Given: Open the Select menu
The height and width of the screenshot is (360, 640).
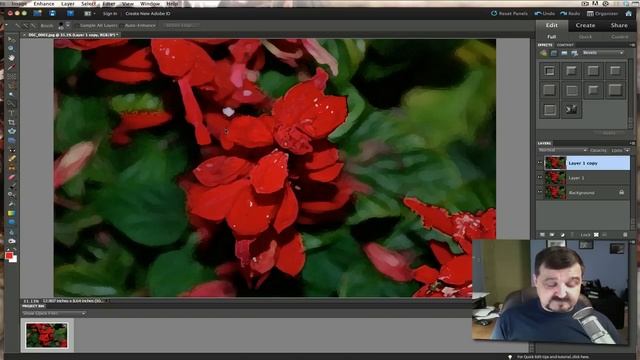Looking at the screenshot, I should (x=88, y=4).
